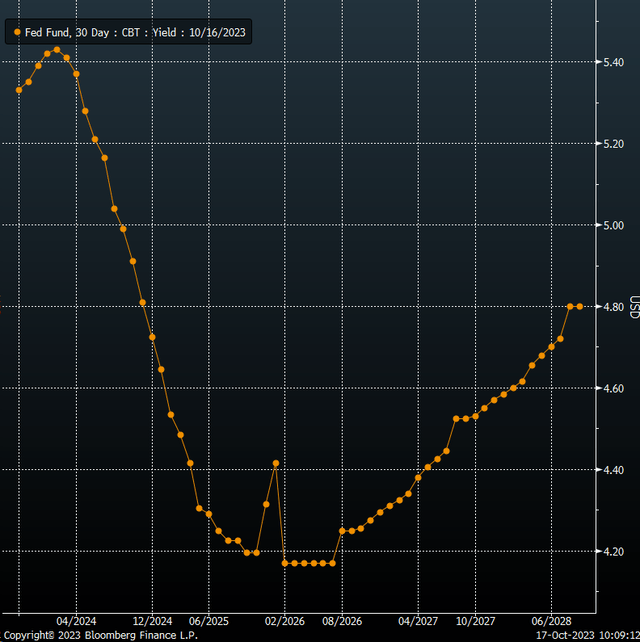The height and width of the screenshot is (642, 640).
Task: Click the Bloomberg Finance L.P. copyright text
Action: [100, 635]
